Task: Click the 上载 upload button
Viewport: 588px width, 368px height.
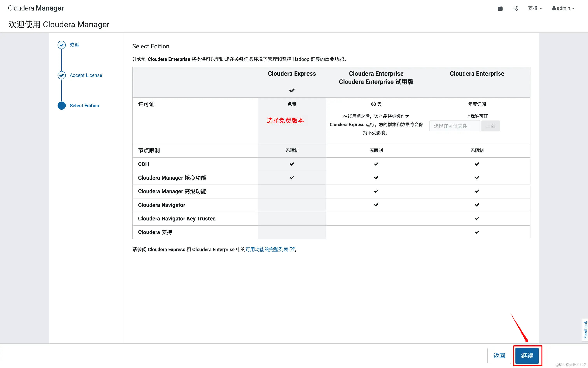Action: pyautogui.click(x=491, y=126)
